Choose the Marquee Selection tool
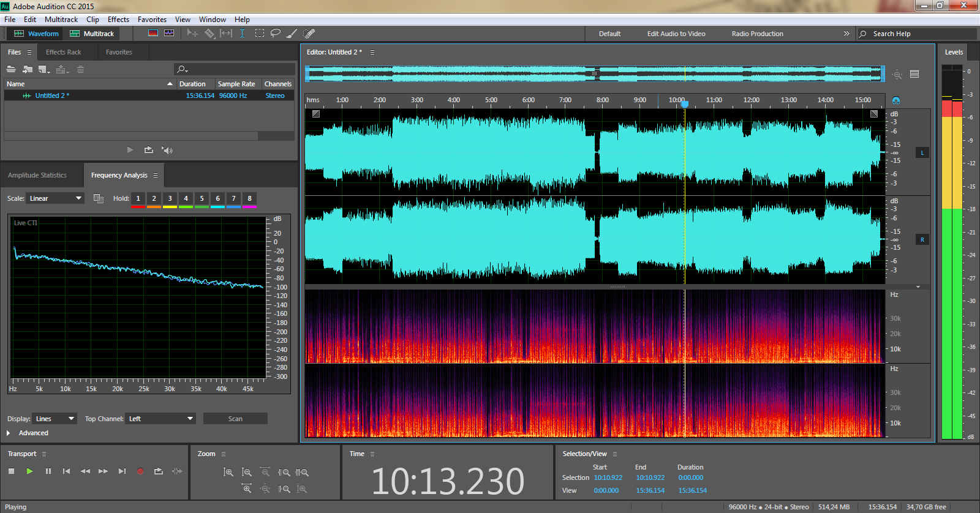980x513 pixels. click(260, 33)
